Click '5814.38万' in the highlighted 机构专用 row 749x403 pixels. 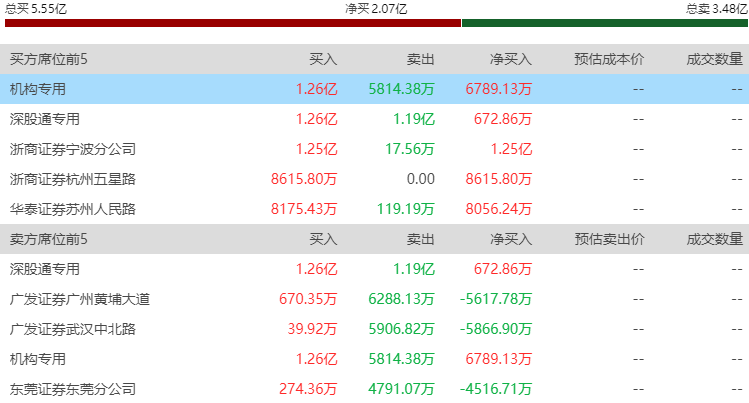(x=401, y=89)
